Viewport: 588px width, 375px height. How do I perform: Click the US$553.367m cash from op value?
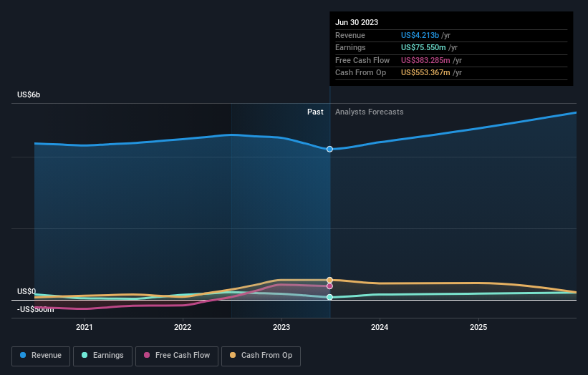[x=425, y=73]
